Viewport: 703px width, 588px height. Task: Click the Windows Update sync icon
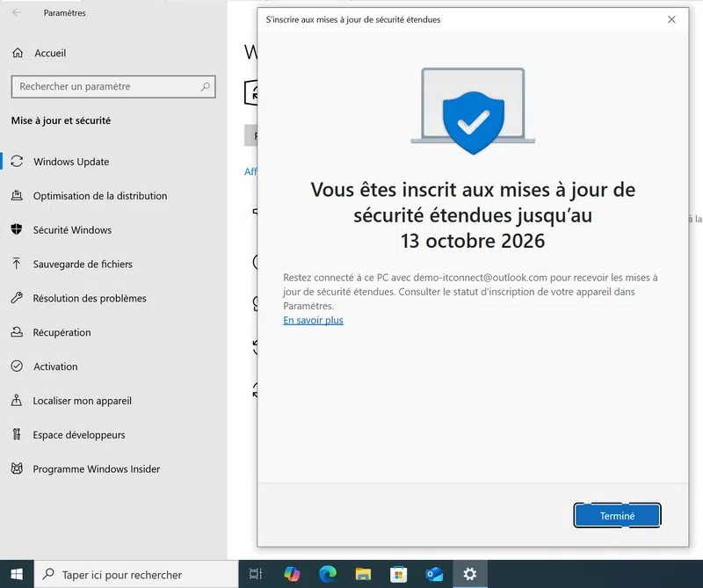pos(17,162)
